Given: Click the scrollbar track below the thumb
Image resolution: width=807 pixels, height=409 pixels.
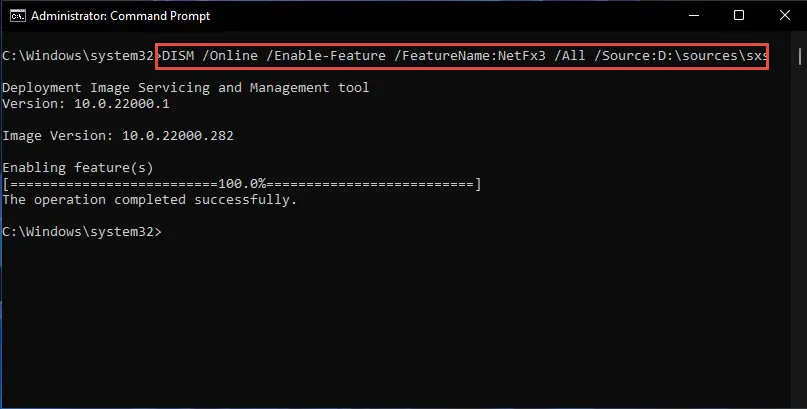Looking at the screenshot, I should [800, 232].
